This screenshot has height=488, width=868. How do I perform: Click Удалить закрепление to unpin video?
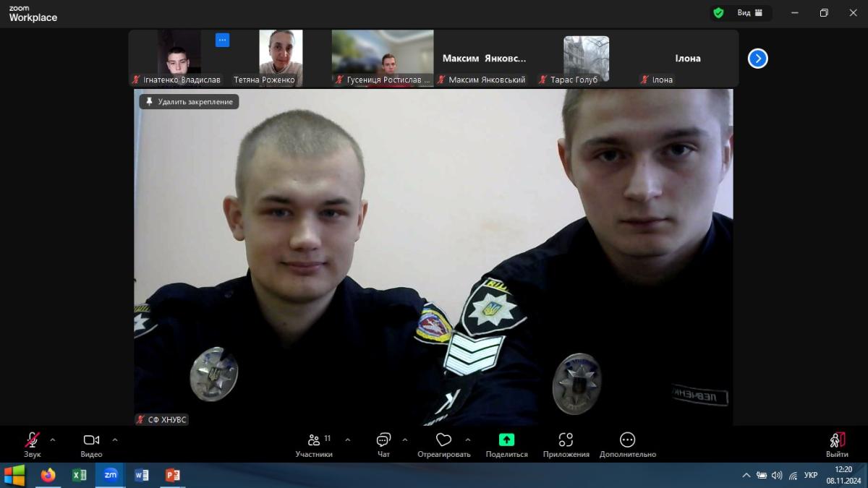(190, 102)
